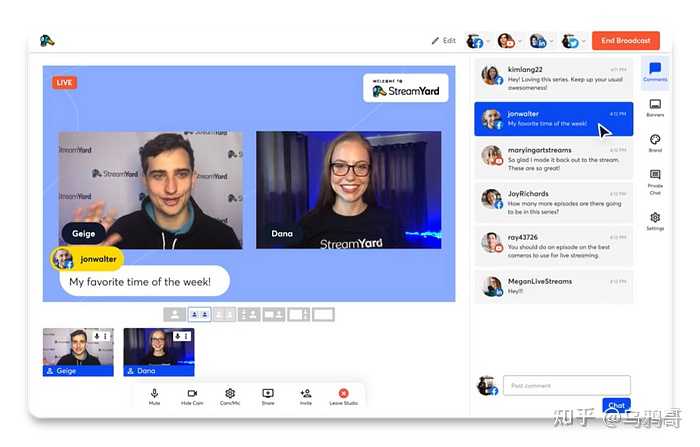700x447 pixels.
Task: Toggle Dana's thumbnail microphone icon
Action: tap(178, 336)
